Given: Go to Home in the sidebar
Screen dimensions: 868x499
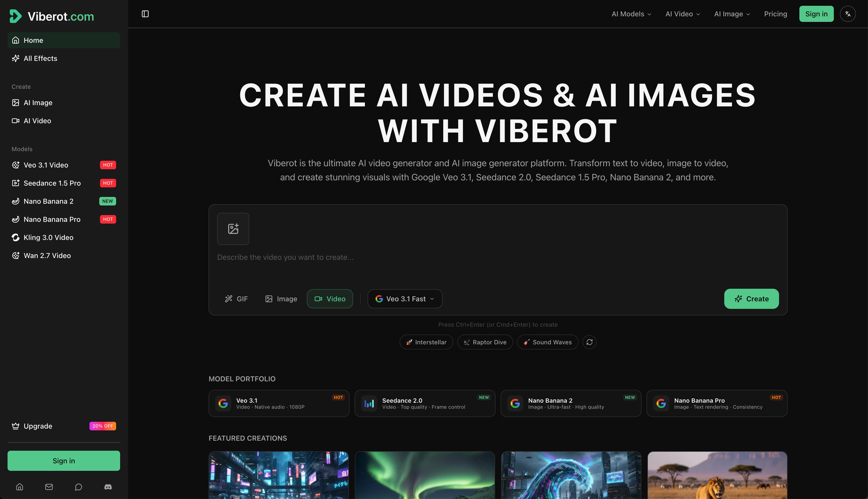Looking at the screenshot, I should pyautogui.click(x=64, y=40).
